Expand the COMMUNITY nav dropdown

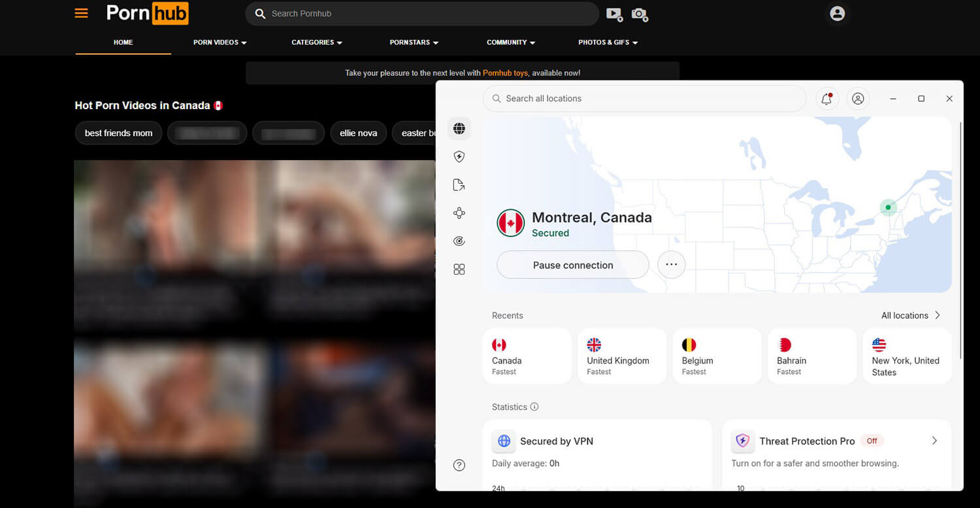(x=511, y=42)
